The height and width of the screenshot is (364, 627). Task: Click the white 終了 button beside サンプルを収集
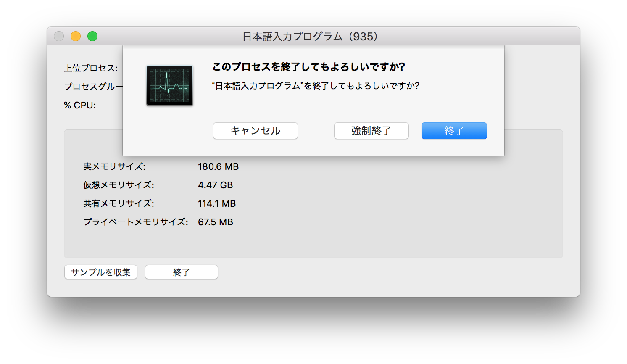tap(182, 272)
